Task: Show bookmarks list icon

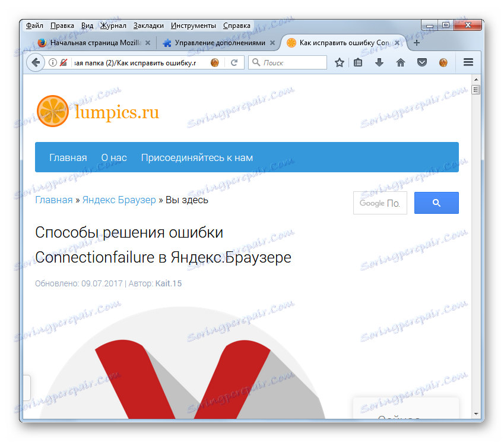Action: 358,62
